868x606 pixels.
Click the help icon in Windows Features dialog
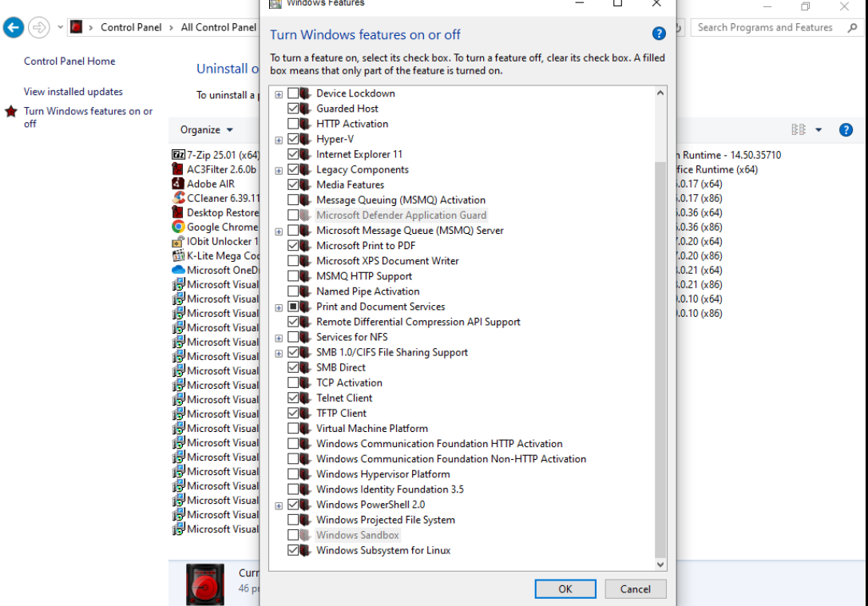coord(658,34)
